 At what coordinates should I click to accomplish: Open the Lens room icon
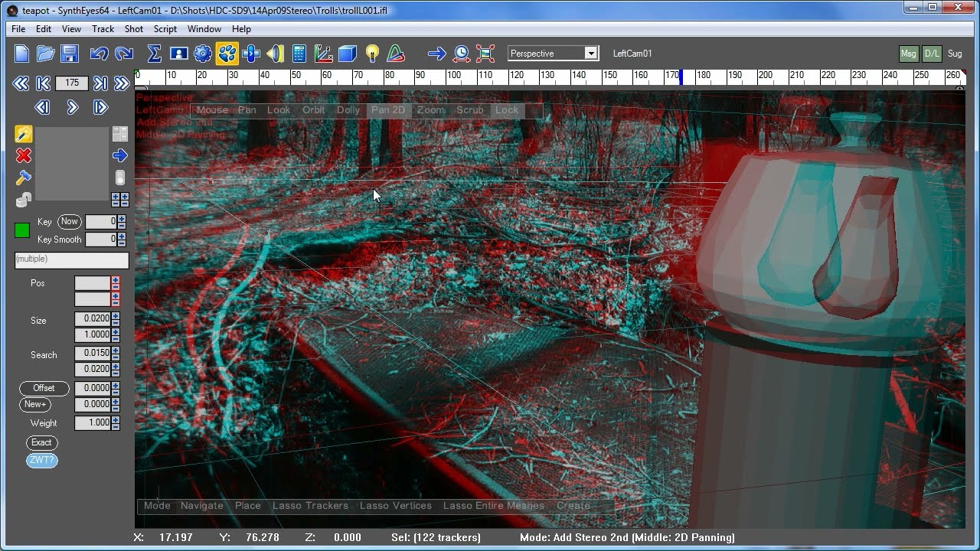pos(275,54)
